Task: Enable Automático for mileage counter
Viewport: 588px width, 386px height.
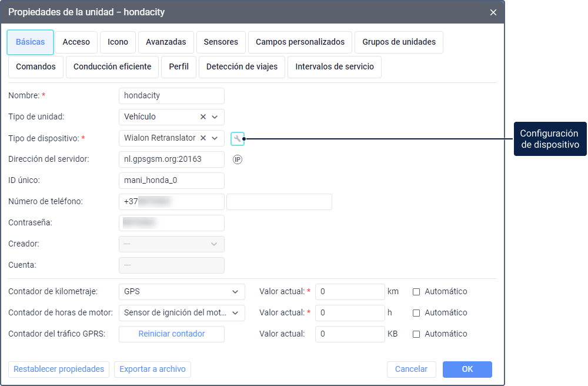Action: coord(416,292)
